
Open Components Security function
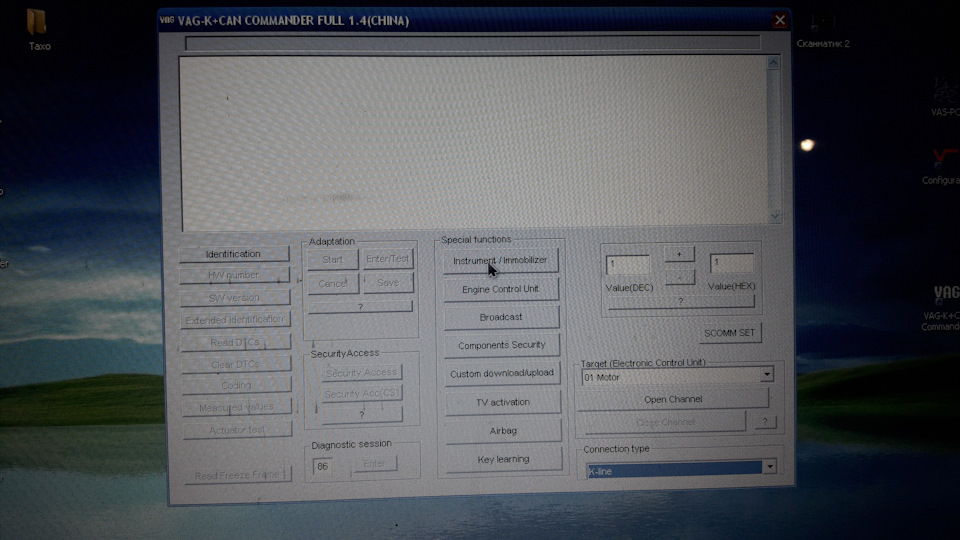click(502, 345)
